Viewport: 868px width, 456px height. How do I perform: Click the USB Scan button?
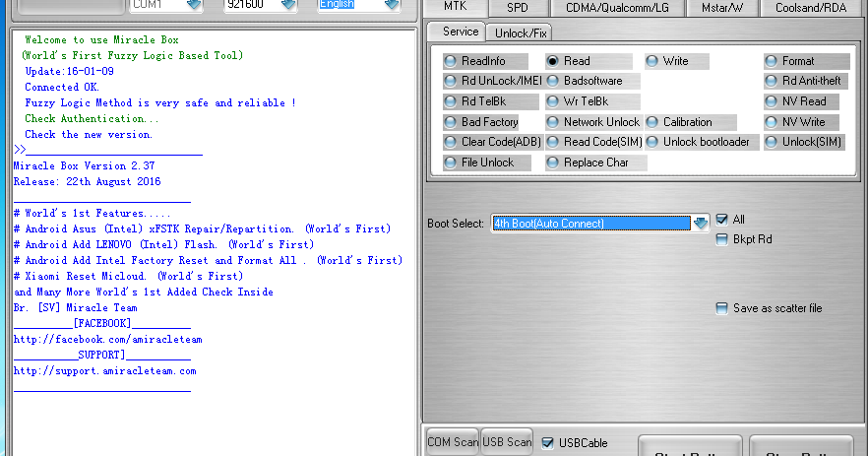[507, 442]
